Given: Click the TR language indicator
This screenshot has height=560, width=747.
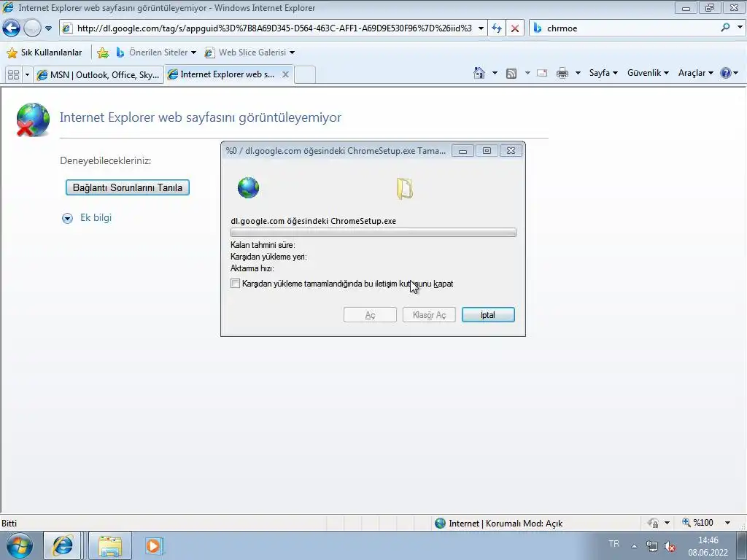Looking at the screenshot, I should pos(614,544).
